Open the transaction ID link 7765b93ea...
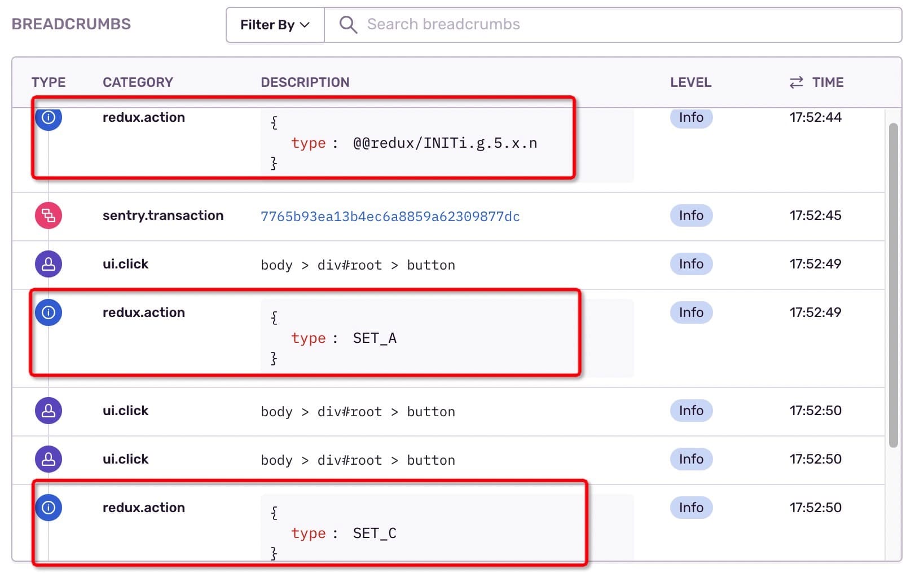This screenshot has width=924, height=573. pyautogui.click(x=390, y=217)
